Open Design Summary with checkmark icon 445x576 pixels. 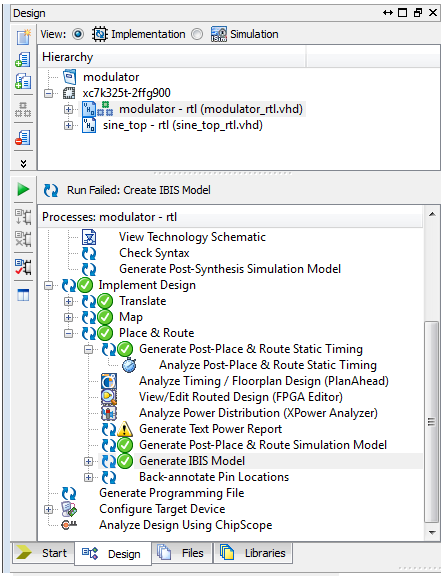(23, 267)
